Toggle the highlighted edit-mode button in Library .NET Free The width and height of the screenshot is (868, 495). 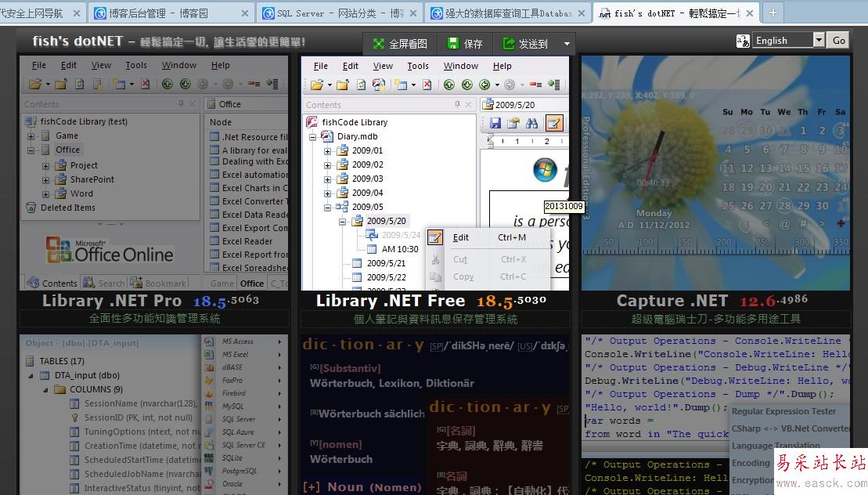click(x=554, y=123)
